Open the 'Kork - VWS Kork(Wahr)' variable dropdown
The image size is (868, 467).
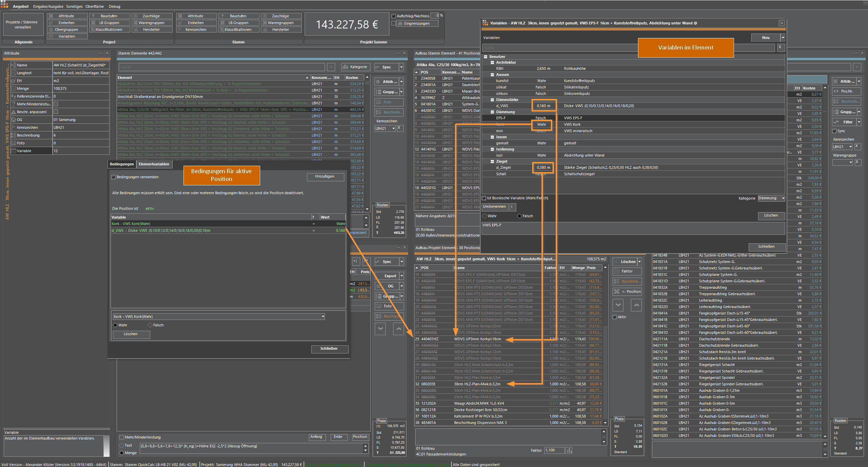pos(219,317)
